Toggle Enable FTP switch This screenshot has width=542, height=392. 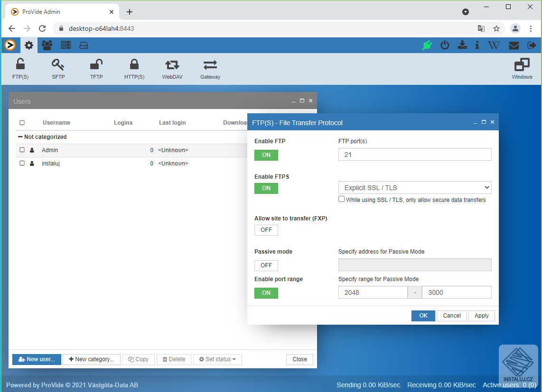tap(266, 155)
